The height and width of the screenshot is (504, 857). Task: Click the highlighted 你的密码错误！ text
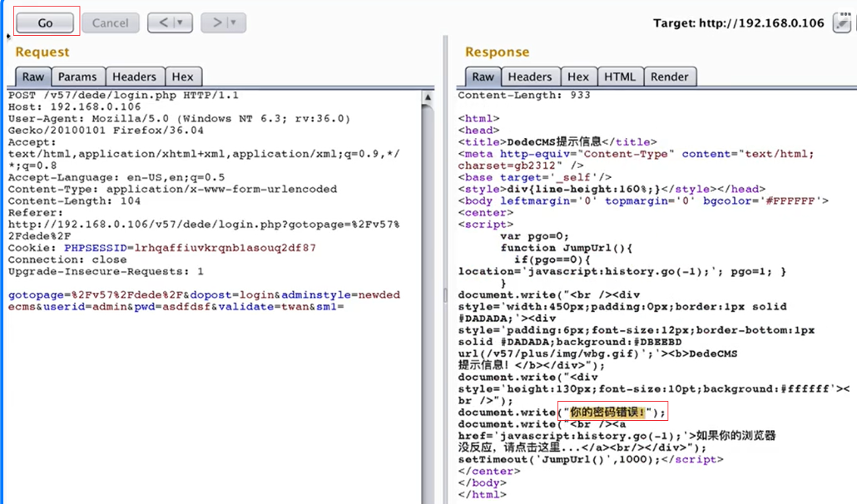607,413
